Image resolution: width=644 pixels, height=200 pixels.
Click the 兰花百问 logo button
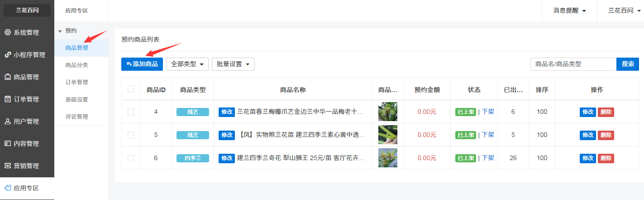click(27, 10)
